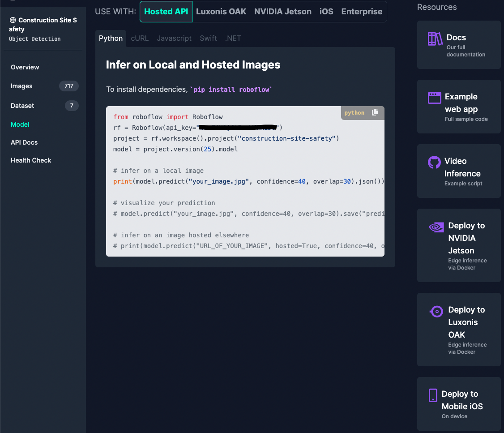Click the Object Detection project type label
The width and height of the screenshot is (504, 433).
35,39
